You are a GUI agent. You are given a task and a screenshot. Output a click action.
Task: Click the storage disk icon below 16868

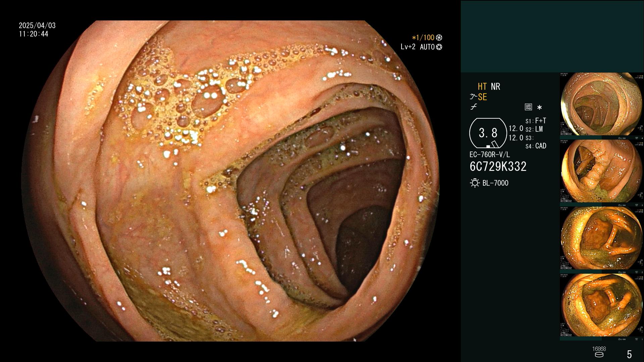tap(599, 355)
